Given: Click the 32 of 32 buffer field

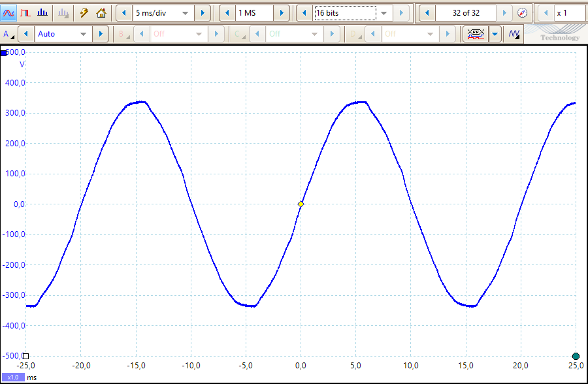Looking at the screenshot, I should 465,13.
